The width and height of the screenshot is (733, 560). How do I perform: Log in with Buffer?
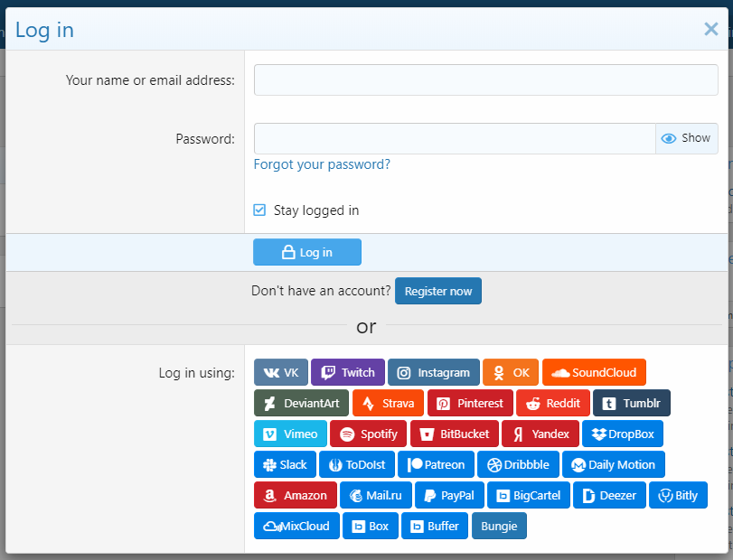pyautogui.click(x=435, y=526)
